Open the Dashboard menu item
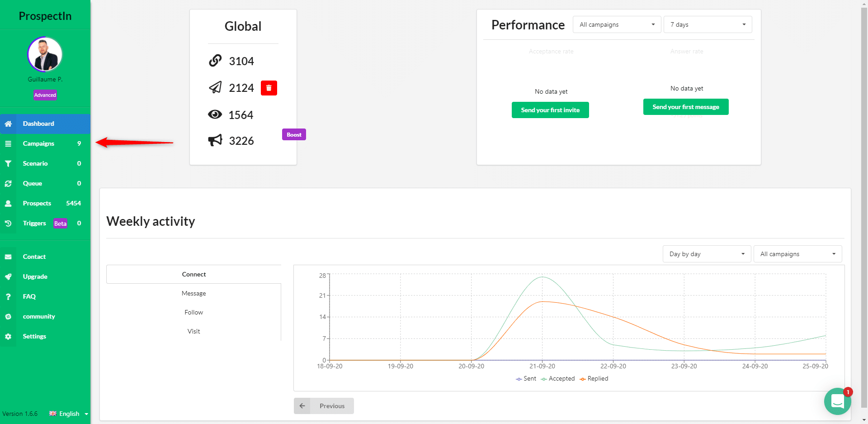 [x=45, y=124]
